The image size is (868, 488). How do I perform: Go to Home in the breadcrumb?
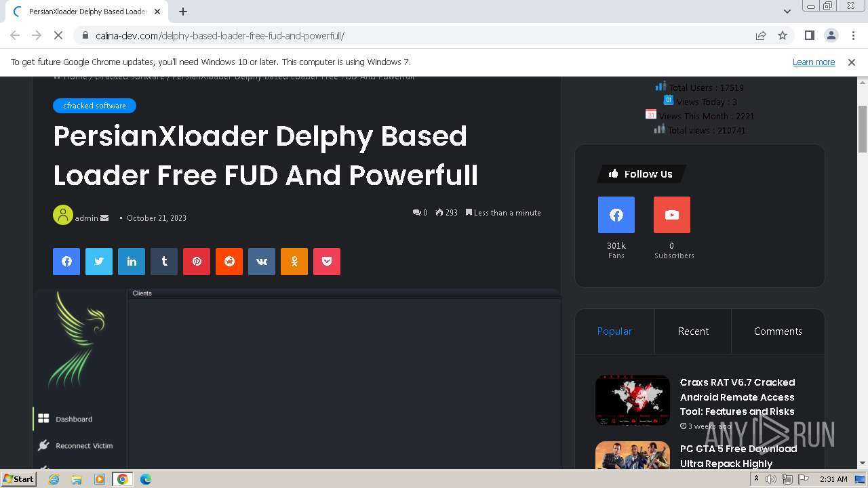pyautogui.click(x=75, y=78)
